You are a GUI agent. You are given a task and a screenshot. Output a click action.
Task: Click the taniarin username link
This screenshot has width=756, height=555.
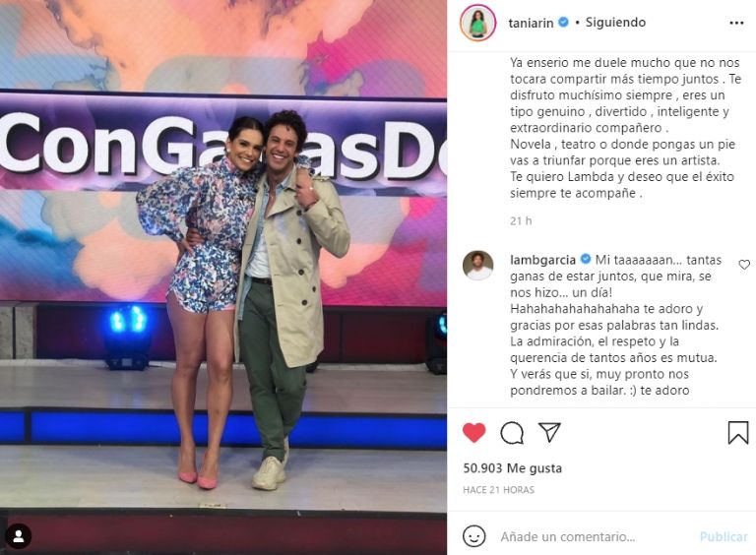point(531,23)
